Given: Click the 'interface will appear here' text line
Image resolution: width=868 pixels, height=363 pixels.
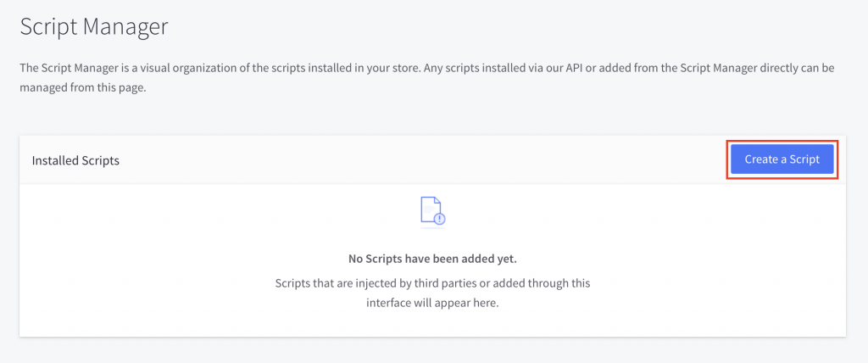Looking at the screenshot, I should click(432, 304).
